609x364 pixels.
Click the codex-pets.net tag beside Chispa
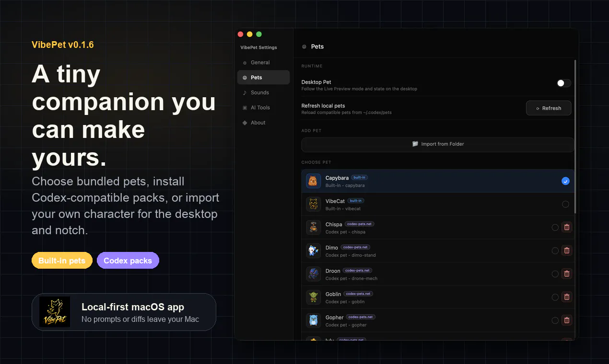point(360,224)
